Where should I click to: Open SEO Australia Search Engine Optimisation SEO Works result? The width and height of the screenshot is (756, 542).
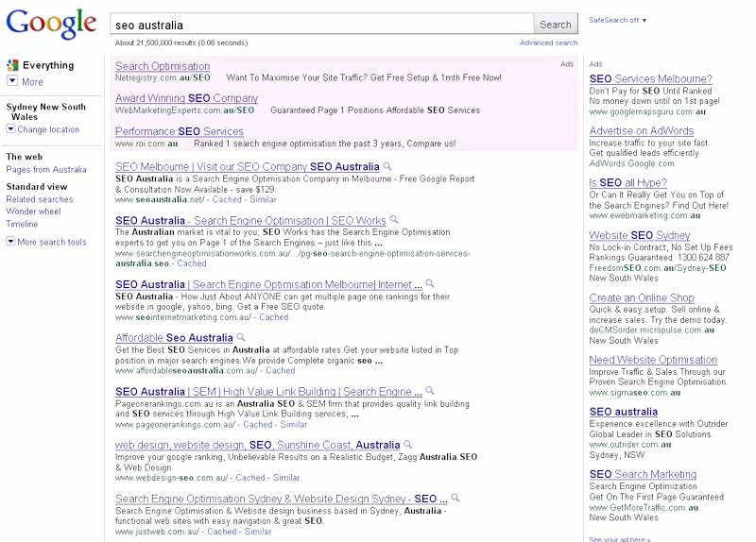[250, 221]
